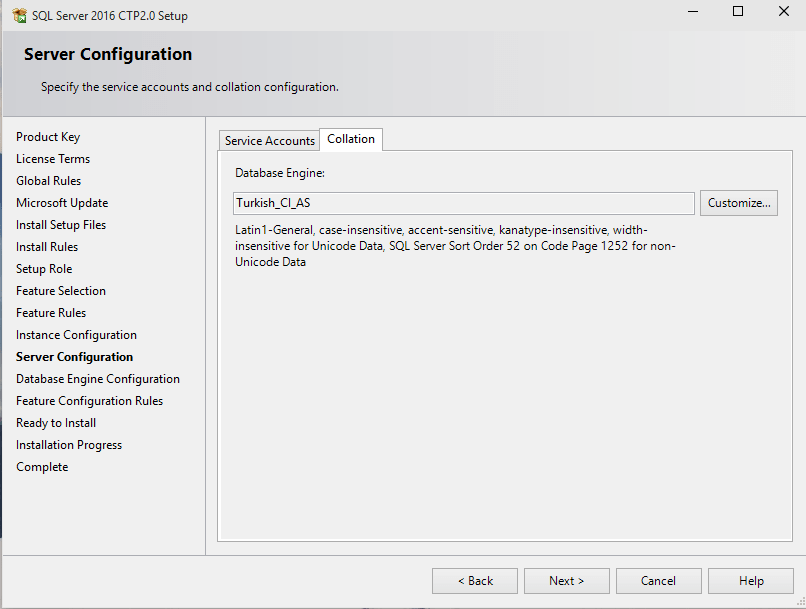Return to the previous step with Back
Viewport: 806px width, 609px height.
tap(475, 581)
